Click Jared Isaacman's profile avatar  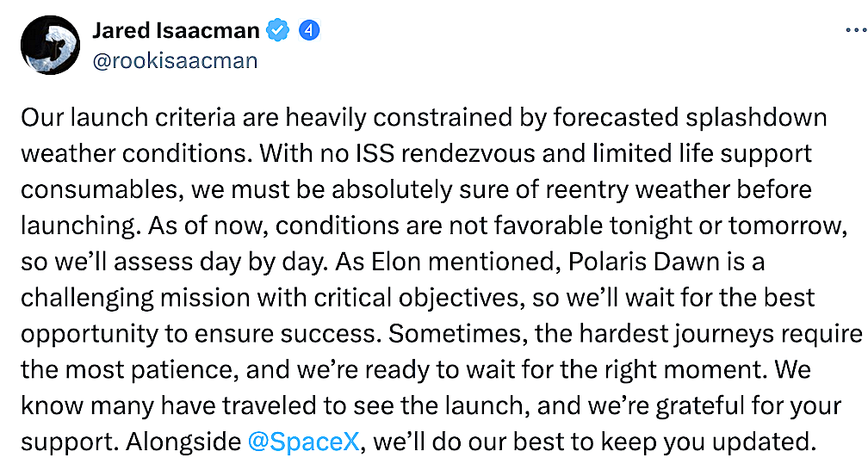tap(50, 45)
